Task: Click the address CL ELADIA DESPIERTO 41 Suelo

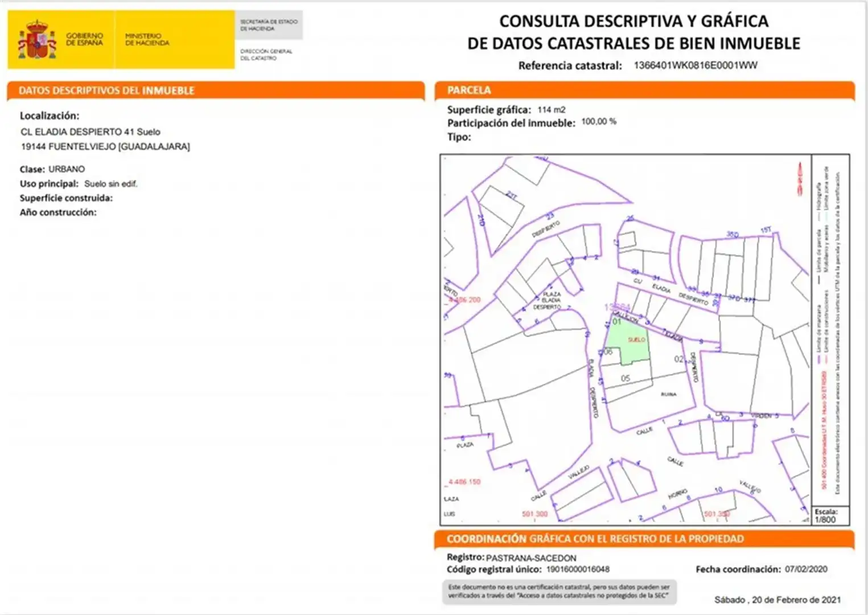Action: point(90,132)
